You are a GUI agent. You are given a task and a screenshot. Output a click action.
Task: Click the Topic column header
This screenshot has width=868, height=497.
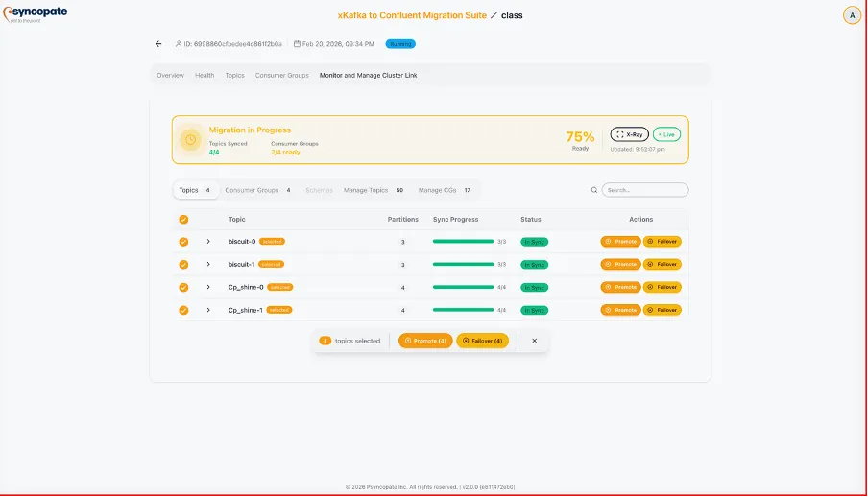point(237,219)
